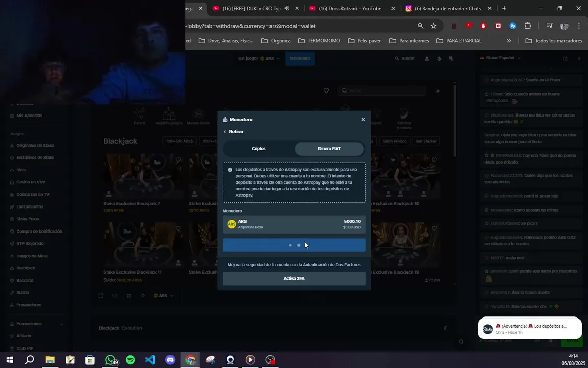The image size is (588, 368).
Task: Select the ARS Argentine Peso wallet row
Action: pyautogui.click(x=294, y=224)
